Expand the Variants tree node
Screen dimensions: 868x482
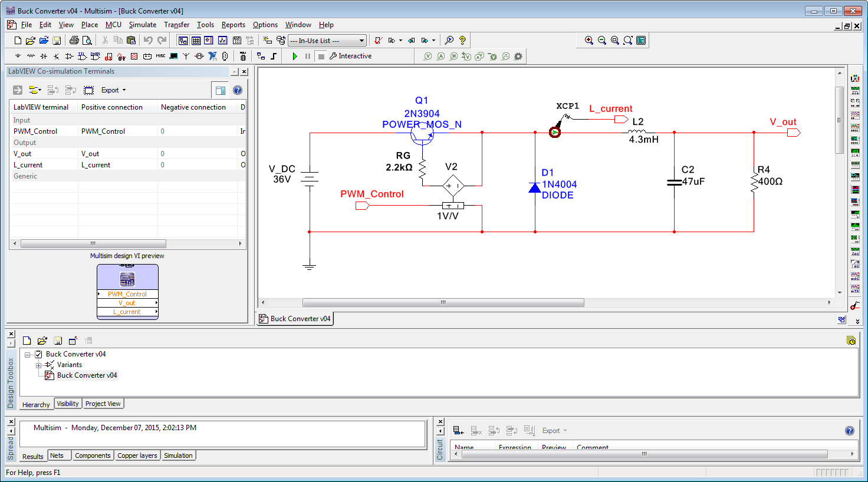pyautogui.click(x=39, y=365)
